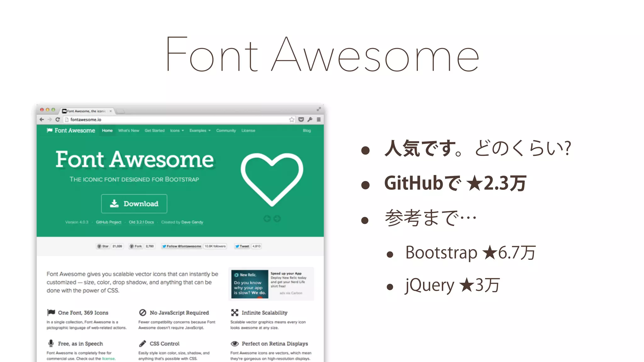Click the right carousel arrow
Image resolution: width=644 pixels, height=362 pixels.
click(x=277, y=219)
